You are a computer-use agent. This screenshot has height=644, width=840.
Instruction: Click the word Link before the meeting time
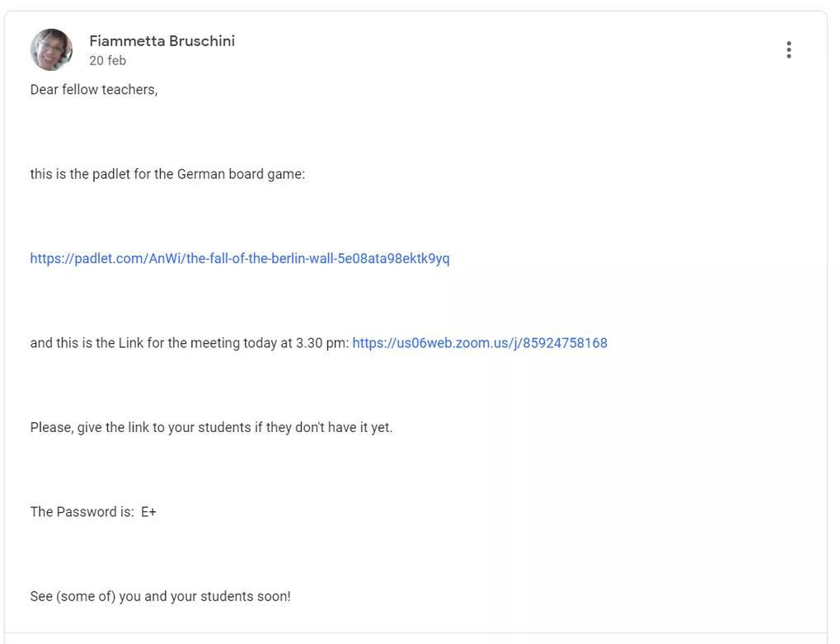click(131, 343)
